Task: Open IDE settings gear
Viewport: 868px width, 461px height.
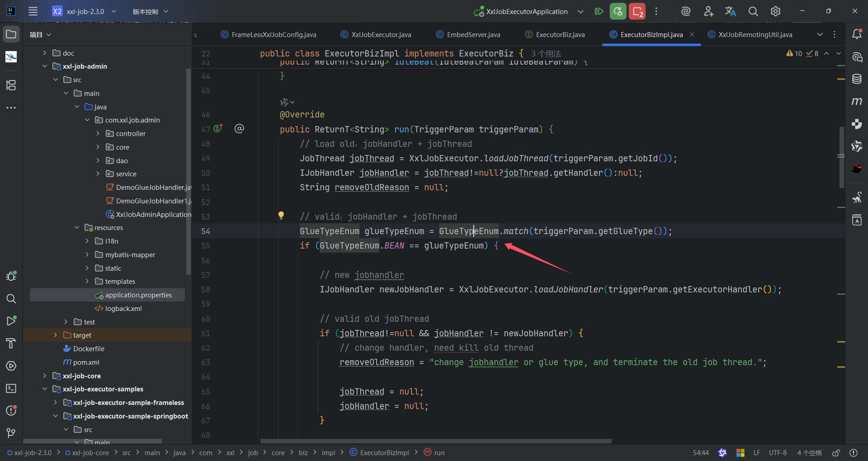Action: tap(776, 11)
